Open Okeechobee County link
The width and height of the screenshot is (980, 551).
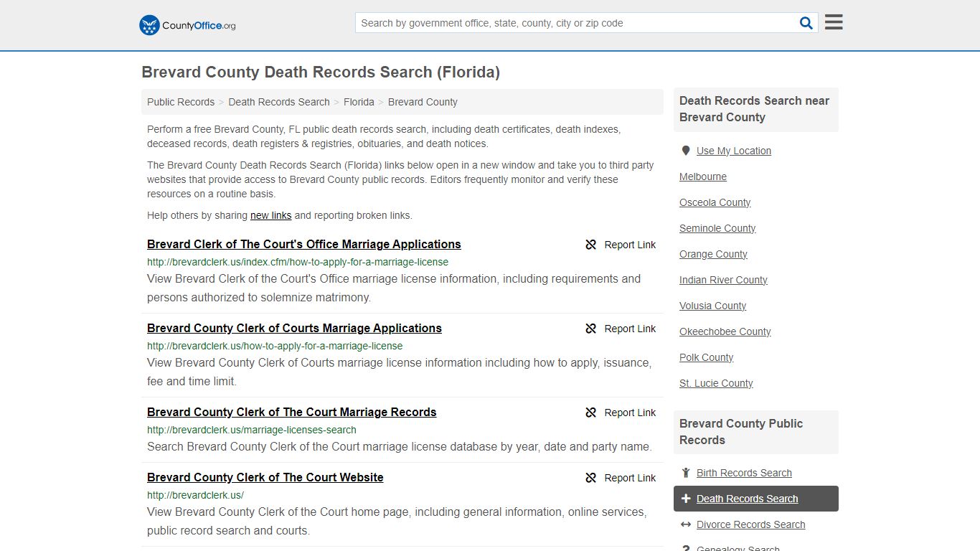click(725, 331)
